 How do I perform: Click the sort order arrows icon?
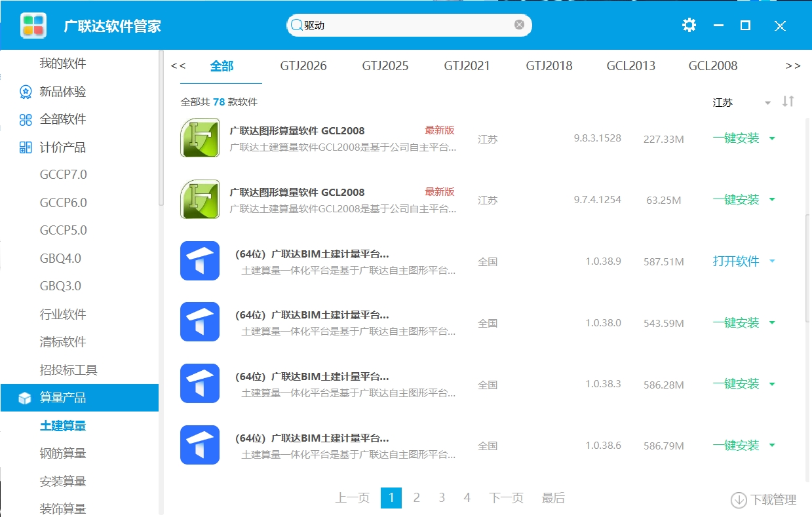click(x=788, y=102)
